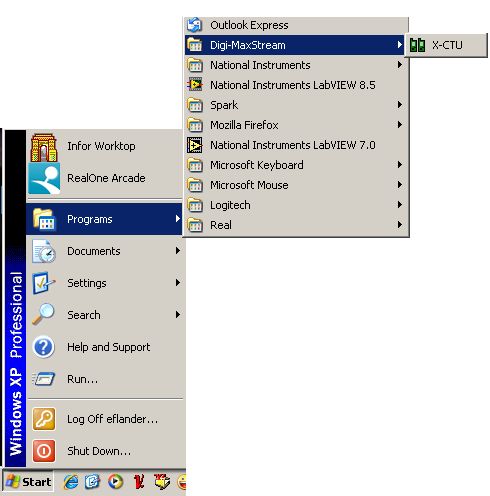Viewport: 490px width, 496px height.
Task: Click the LabVIEW 8.5 application icon
Action: (195, 85)
